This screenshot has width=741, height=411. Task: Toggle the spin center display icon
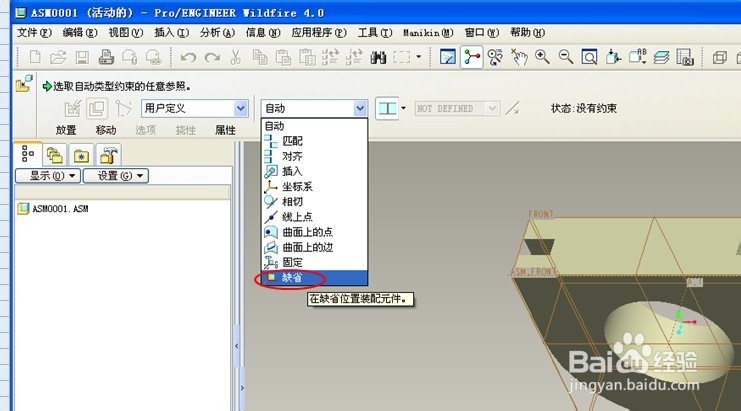point(472,57)
